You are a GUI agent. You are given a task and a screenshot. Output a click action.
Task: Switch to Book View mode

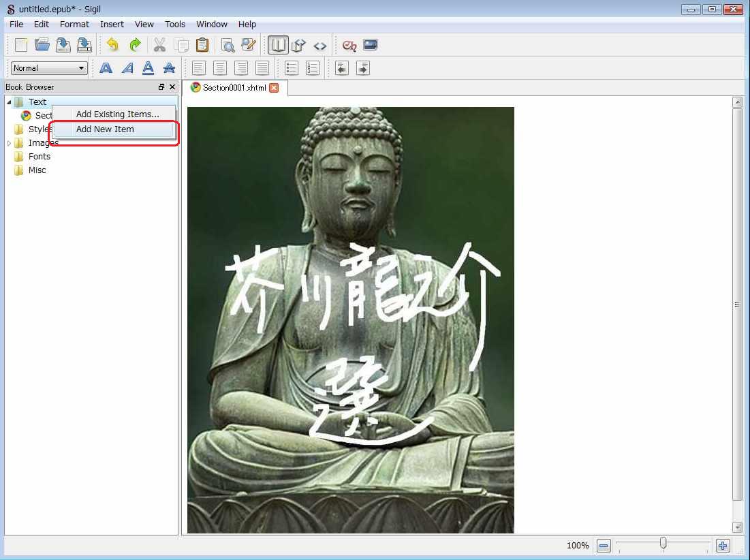277,45
